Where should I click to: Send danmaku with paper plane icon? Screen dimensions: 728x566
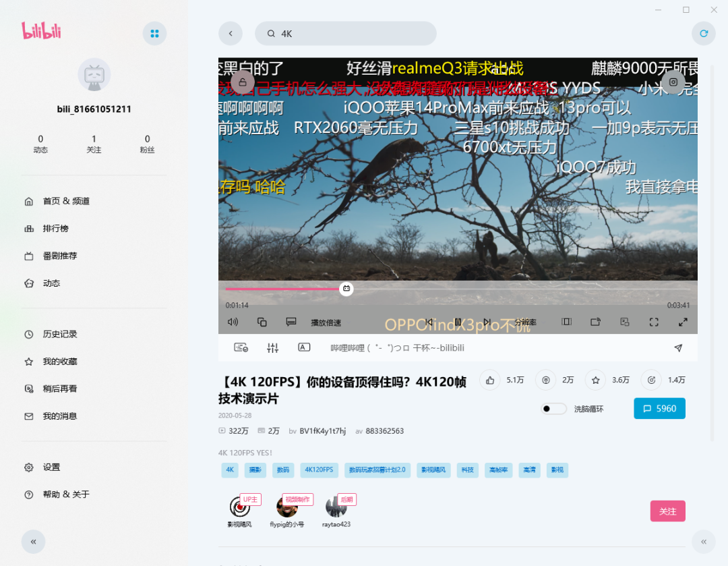click(678, 348)
